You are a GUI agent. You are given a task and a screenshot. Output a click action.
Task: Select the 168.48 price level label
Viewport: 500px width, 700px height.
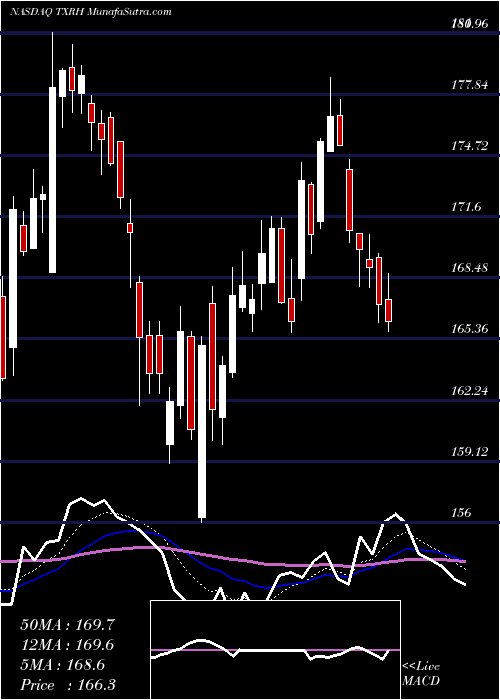pos(470,267)
